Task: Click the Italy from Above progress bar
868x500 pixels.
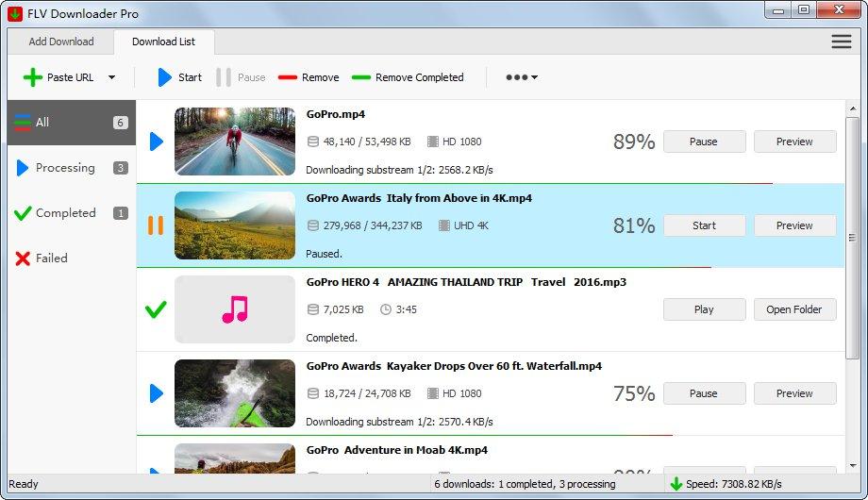Action: click(x=424, y=267)
